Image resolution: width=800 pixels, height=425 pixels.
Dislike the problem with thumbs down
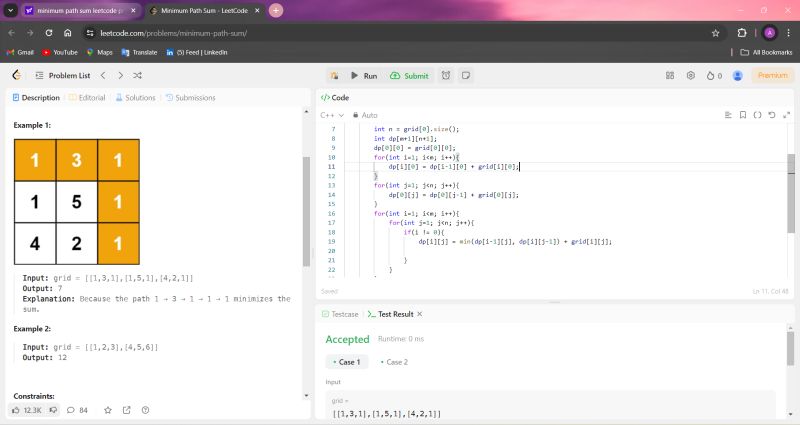[55, 410]
